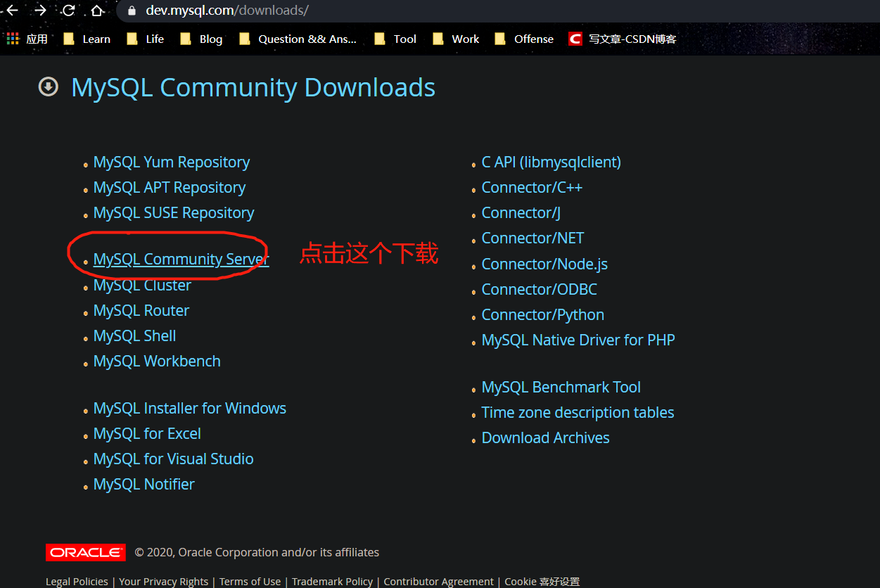Screen dimensions: 880x588
Task: Open Legal Policies footer link
Action: [x=77, y=582]
